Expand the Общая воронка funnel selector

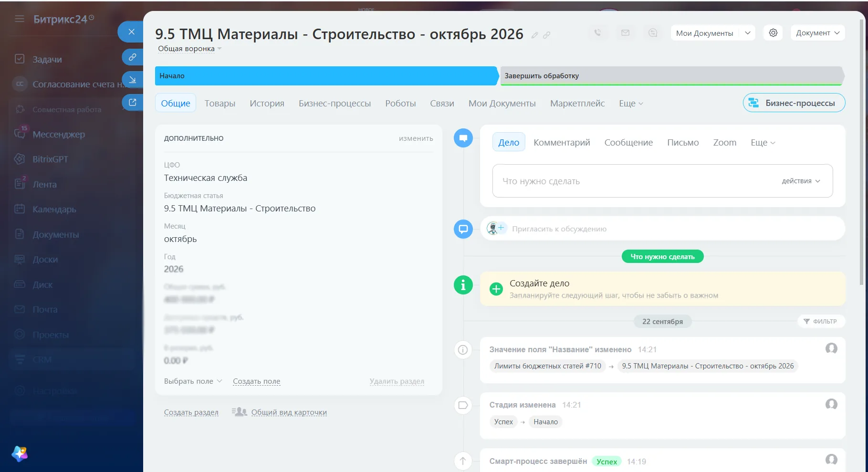(x=190, y=49)
